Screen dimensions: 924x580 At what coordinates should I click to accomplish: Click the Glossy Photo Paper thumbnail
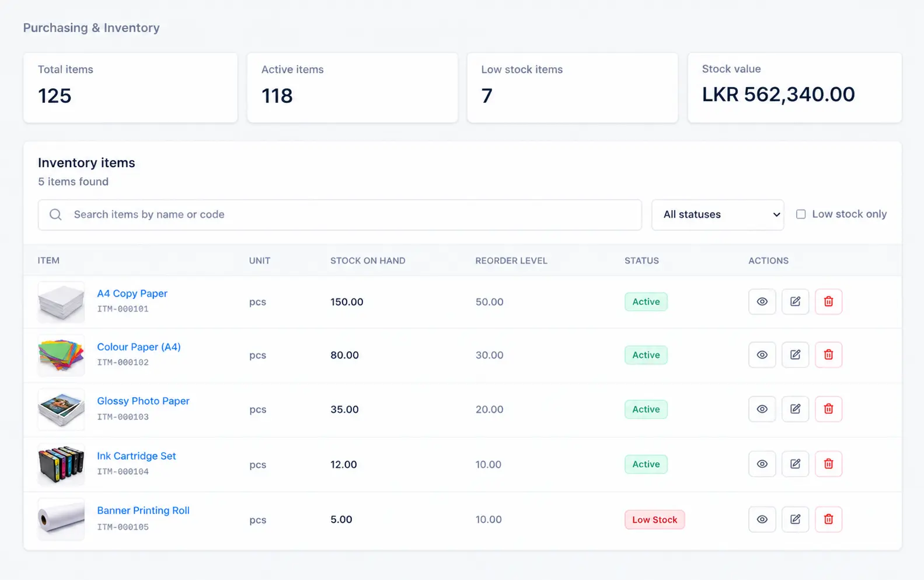[61, 409]
